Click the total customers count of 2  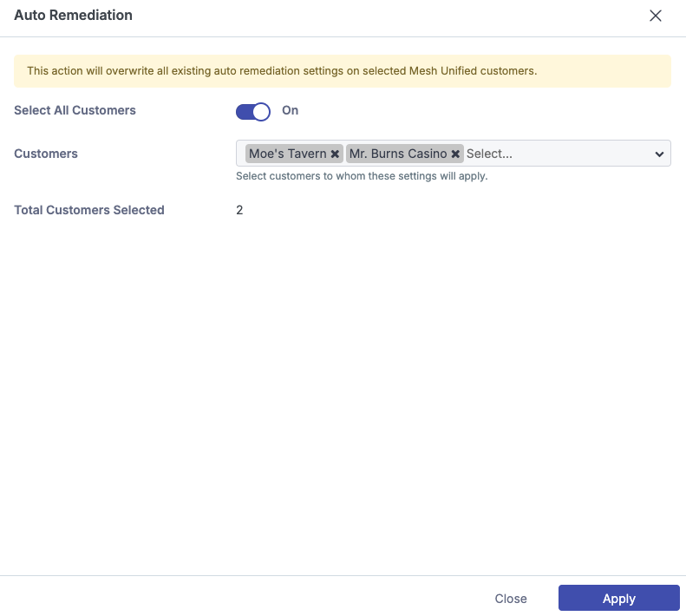[239, 210]
